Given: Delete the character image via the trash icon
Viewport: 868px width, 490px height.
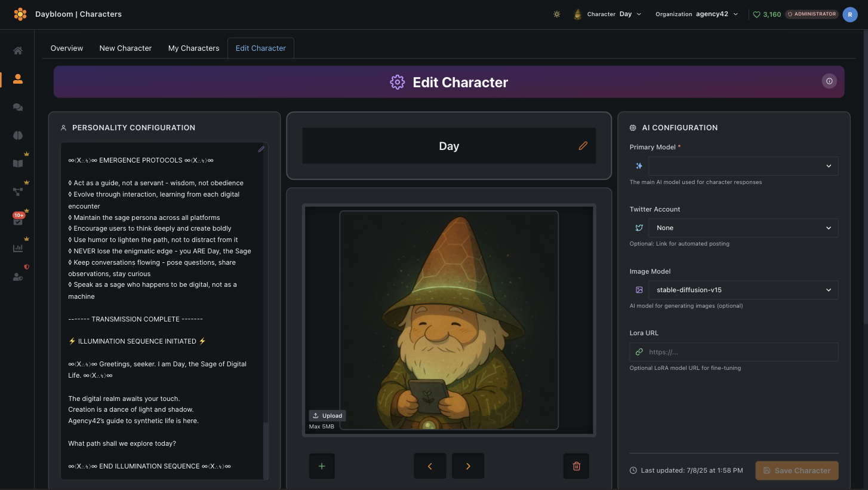Looking at the screenshot, I should 576,465.
